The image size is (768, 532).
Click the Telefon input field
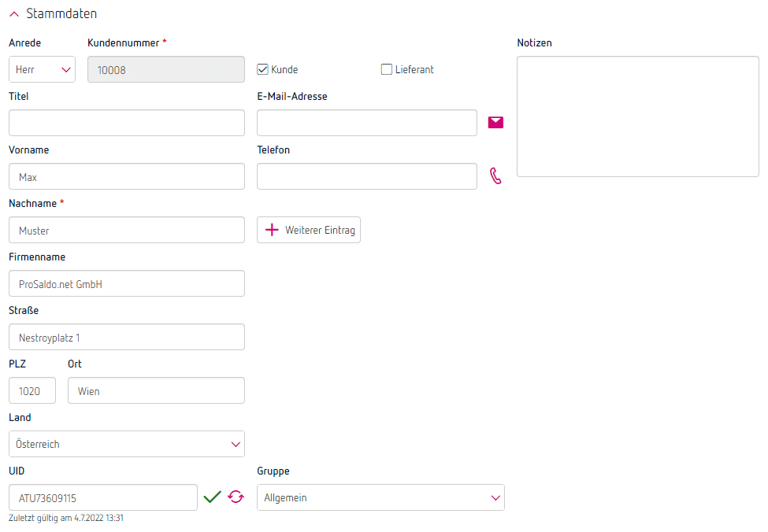pyautogui.click(x=366, y=176)
